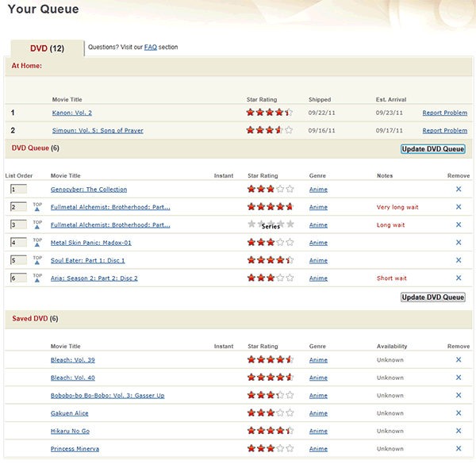Remove Hikaru No Go from saved DVDs
476x464 pixels.
(459, 431)
